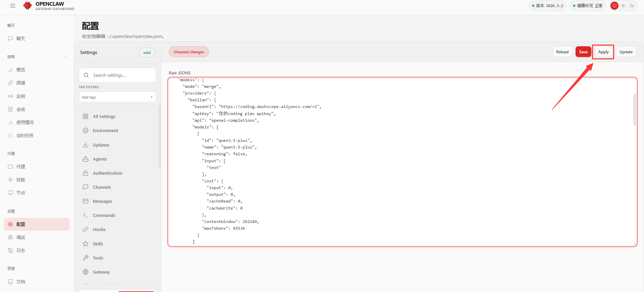Image resolution: width=644 pixels, height=292 pixels.
Task: Toggle the hamburger sidebar menu
Action: [13, 6]
